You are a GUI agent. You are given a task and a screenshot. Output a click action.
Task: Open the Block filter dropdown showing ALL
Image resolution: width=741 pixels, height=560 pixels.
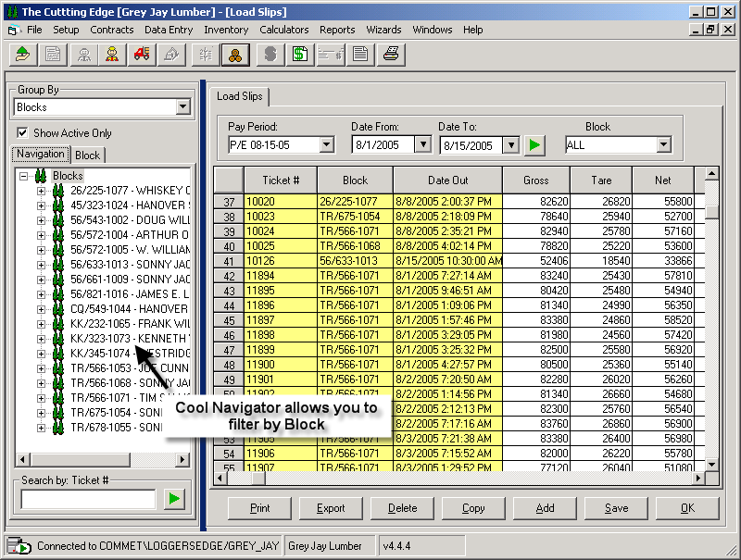(x=663, y=145)
